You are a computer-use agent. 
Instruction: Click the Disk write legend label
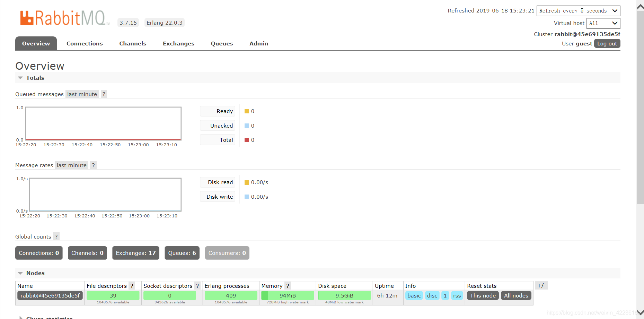(218, 197)
